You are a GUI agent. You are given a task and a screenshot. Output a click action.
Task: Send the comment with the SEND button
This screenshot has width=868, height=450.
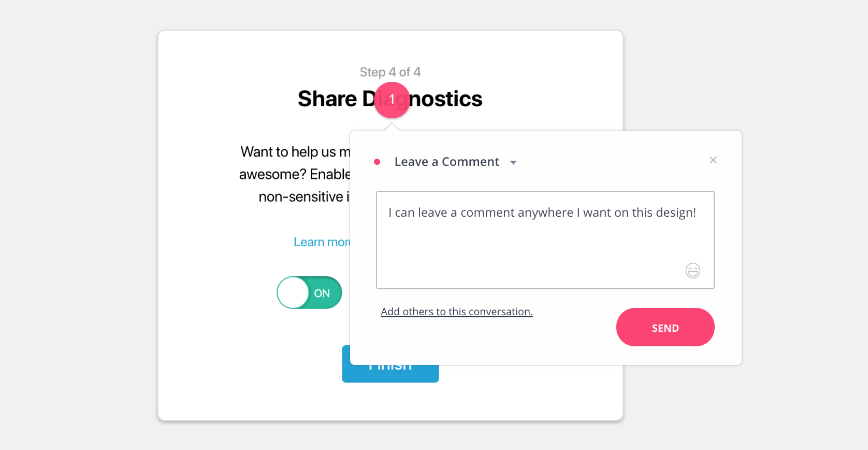[666, 327]
